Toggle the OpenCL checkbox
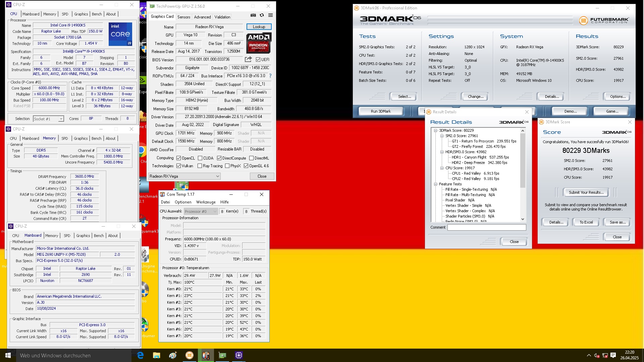This screenshot has height=362, width=644. tap(179, 158)
